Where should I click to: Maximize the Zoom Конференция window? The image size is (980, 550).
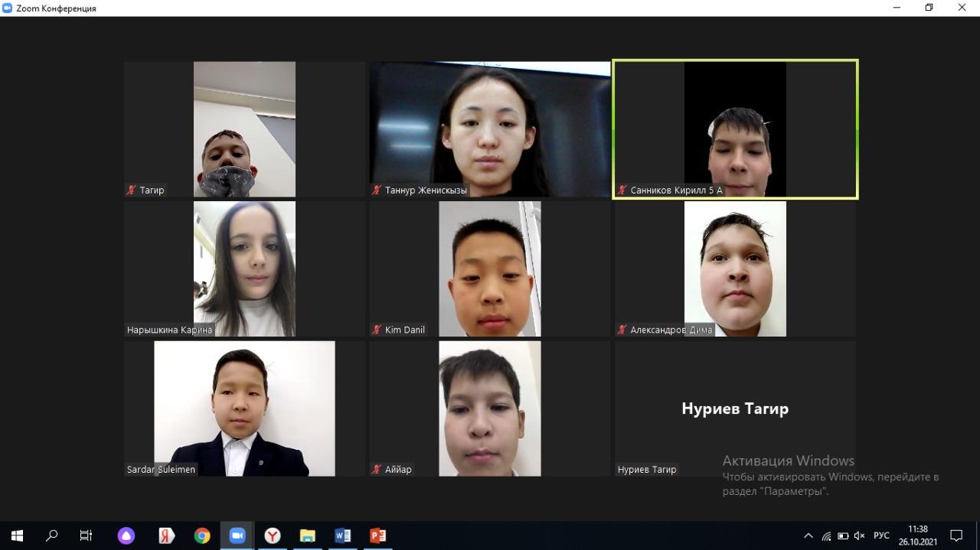929,8
